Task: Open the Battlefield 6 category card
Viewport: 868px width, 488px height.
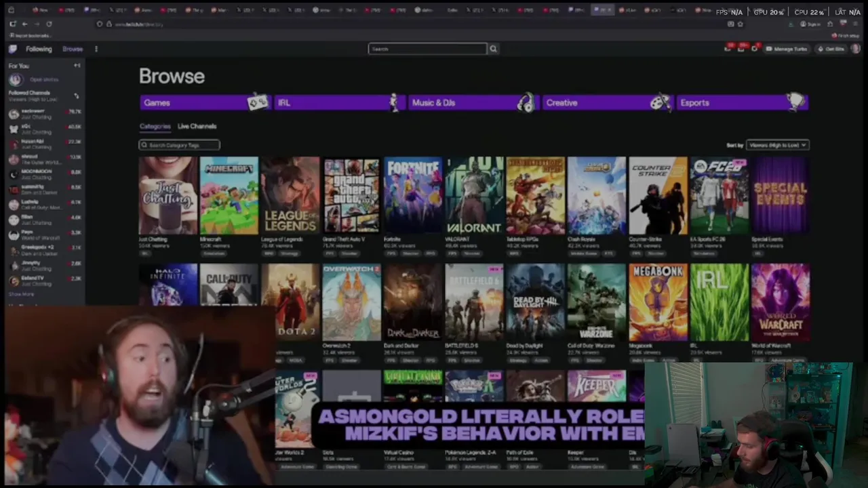Action: click(474, 302)
